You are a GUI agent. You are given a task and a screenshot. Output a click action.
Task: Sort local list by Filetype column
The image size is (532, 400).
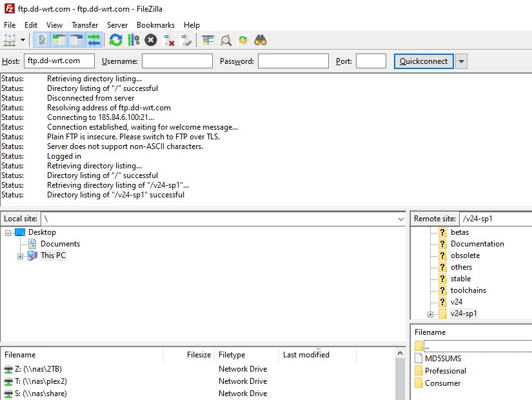coord(247,355)
